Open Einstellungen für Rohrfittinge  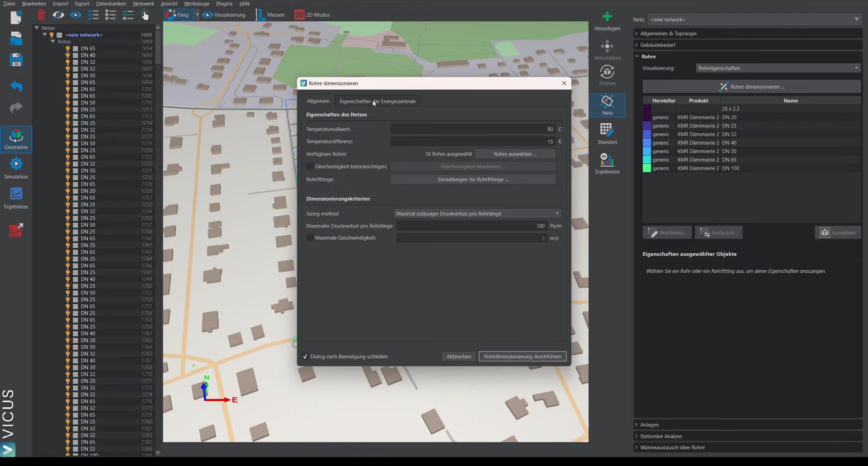pos(473,180)
